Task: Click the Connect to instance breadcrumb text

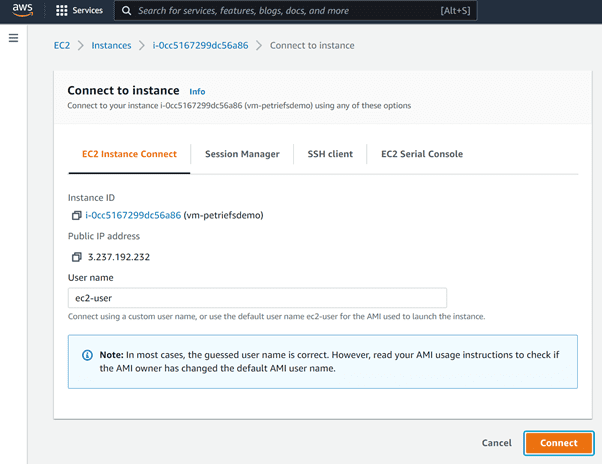Action: tap(312, 45)
